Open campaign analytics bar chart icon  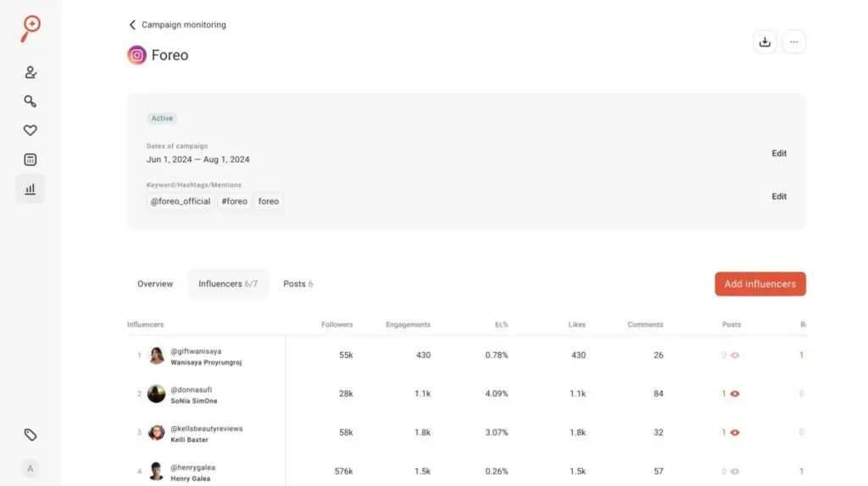(31, 189)
